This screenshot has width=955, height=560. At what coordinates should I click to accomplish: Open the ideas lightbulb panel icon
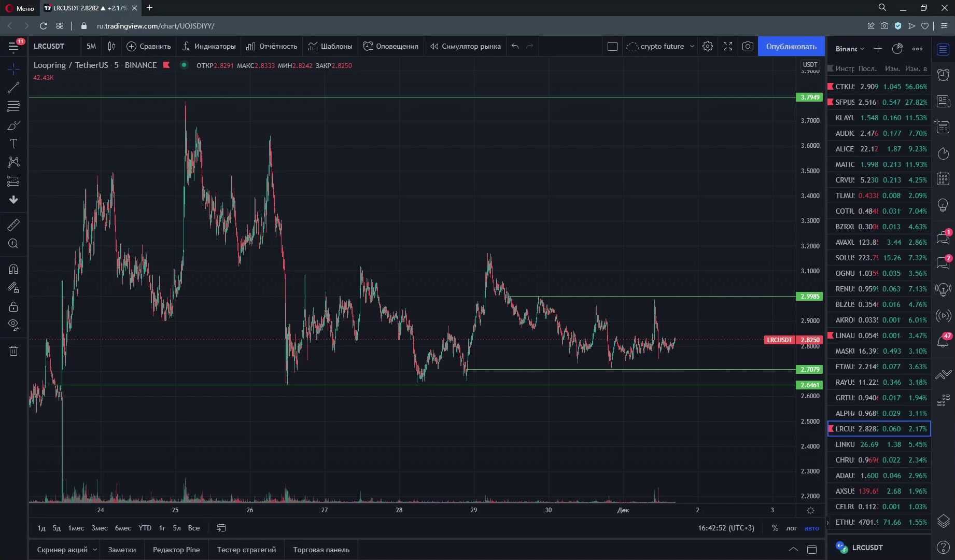(x=943, y=205)
